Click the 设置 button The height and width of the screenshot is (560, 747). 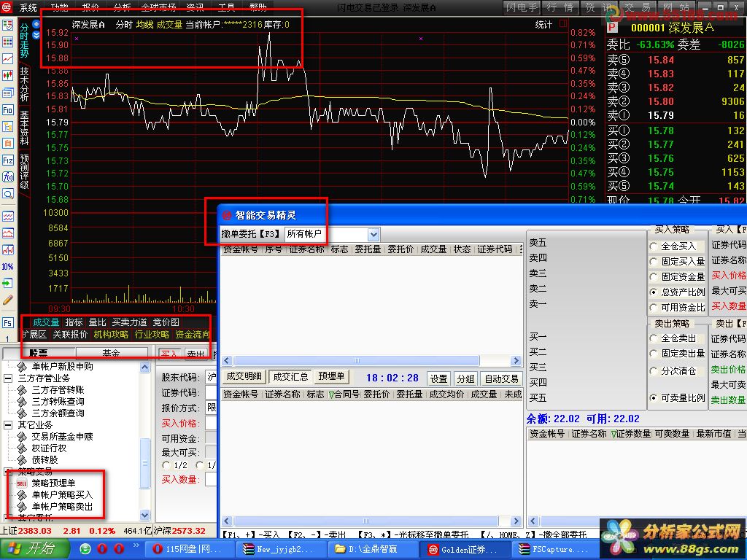(x=438, y=378)
